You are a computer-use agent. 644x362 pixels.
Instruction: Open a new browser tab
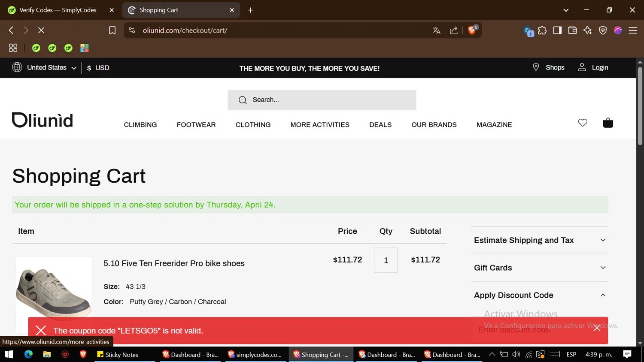pos(251,10)
